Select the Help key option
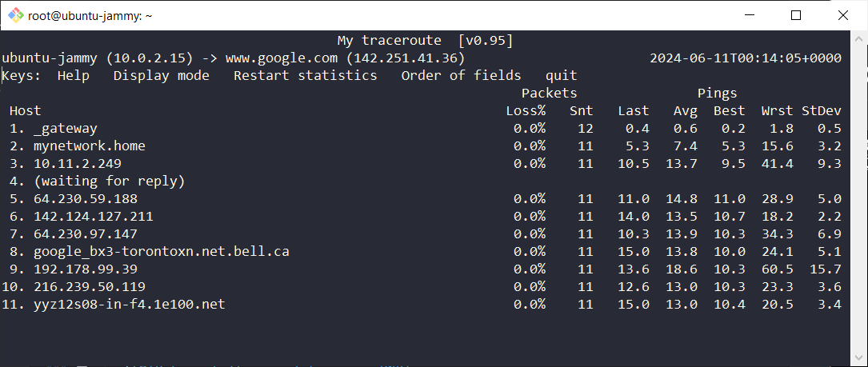Image resolution: width=868 pixels, height=367 pixels. (73, 75)
